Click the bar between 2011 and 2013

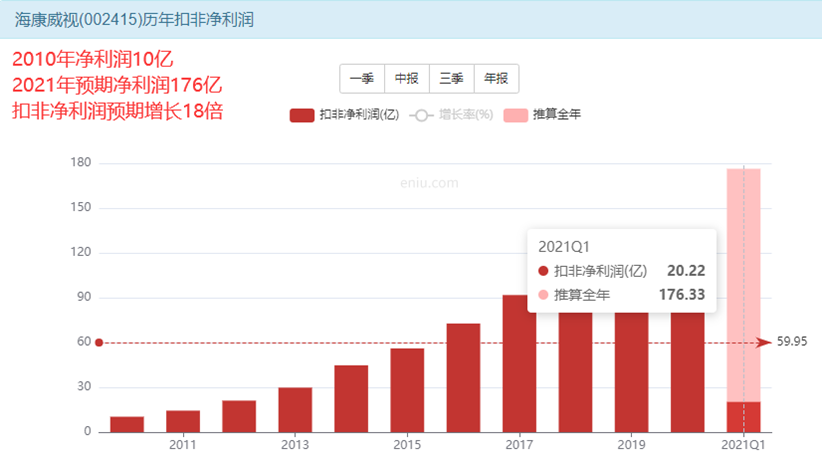pyautogui.click(x=239, y=417)
